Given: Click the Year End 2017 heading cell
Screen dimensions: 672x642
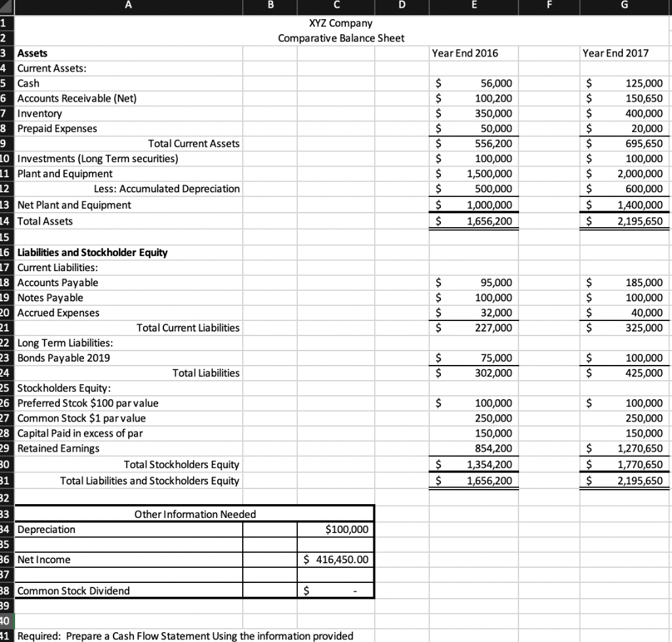Looking at the screenshot, I should 623,53.
